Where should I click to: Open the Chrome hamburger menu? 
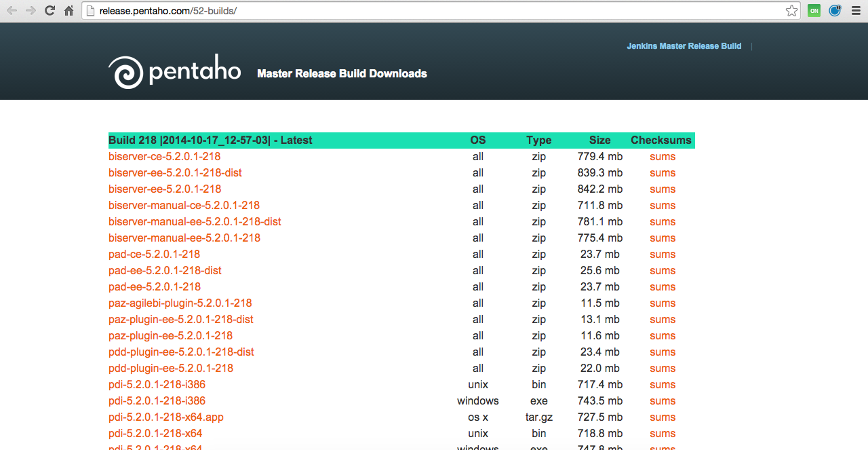[856, 11]
